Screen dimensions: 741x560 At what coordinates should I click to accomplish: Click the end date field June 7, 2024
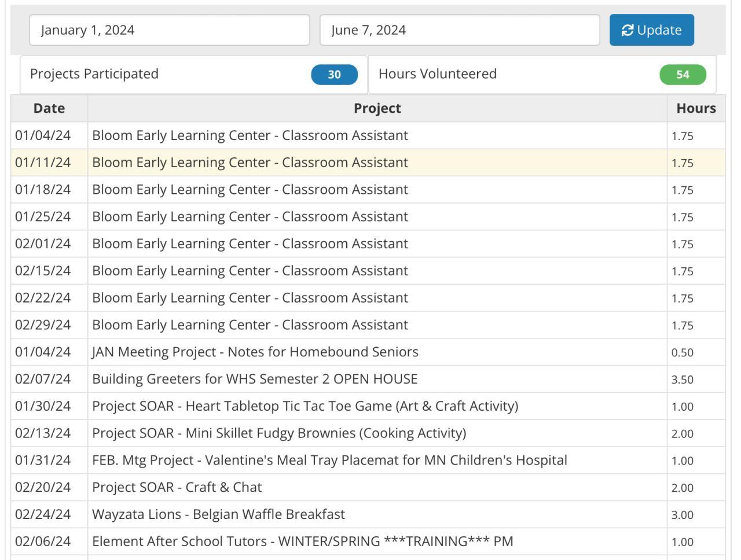(460, 30)
